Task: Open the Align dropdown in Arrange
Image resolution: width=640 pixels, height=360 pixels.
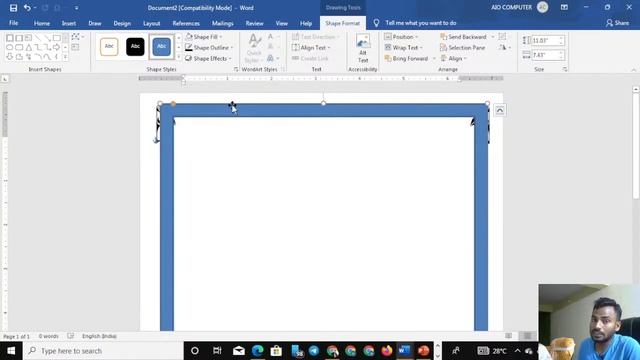Action: click(453, 59)
